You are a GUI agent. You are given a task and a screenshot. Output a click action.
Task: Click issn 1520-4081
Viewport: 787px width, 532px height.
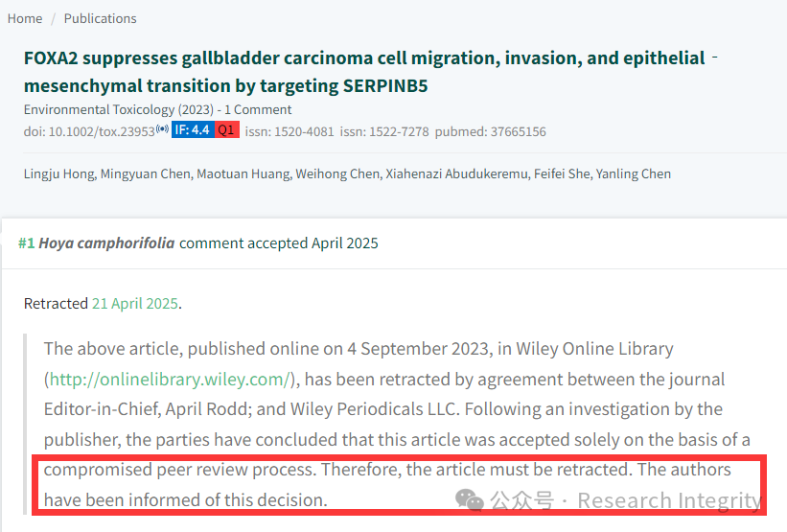pyautogui.click(x=289, y=131)
